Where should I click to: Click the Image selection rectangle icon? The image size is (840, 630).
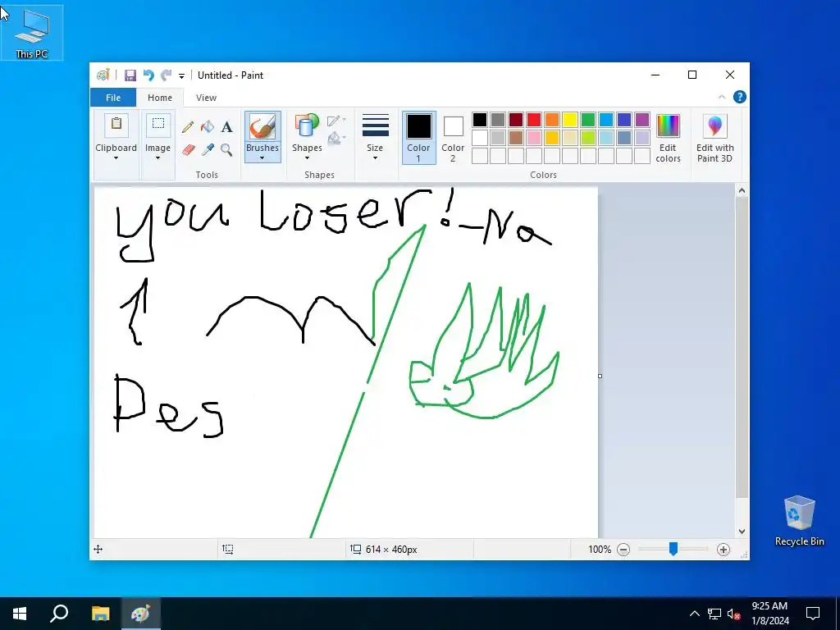158,125
